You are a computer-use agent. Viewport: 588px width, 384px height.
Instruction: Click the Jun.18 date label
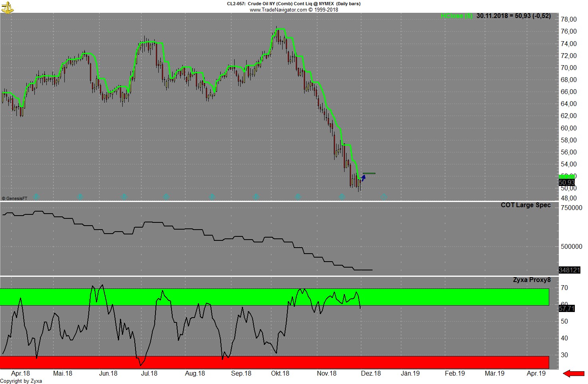pos(108,374)
